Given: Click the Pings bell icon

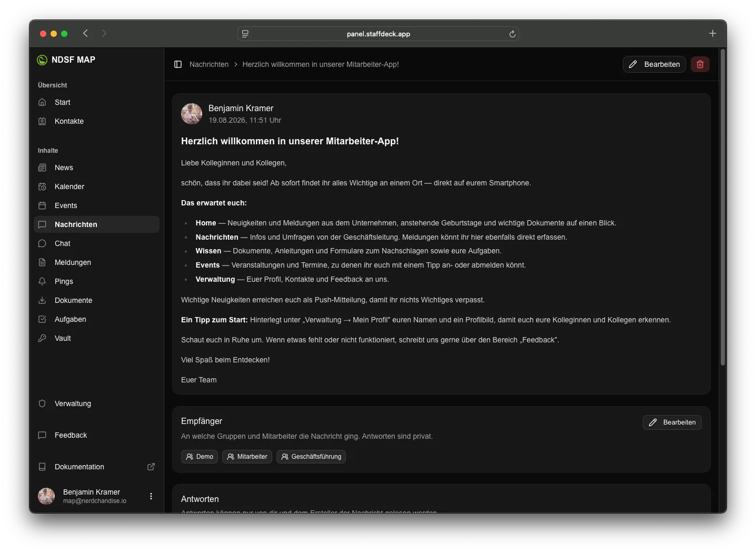Looking at the screenshot, I should click(x=42, y=281).
